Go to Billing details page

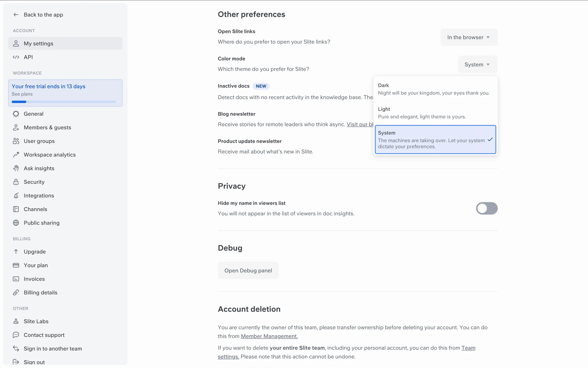tap(40, 293)
